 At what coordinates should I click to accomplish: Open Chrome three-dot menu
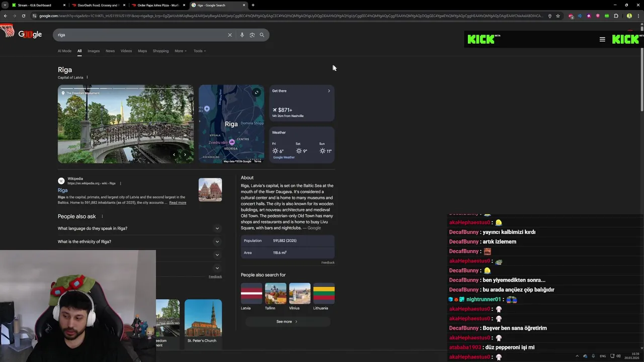(638, 16)
